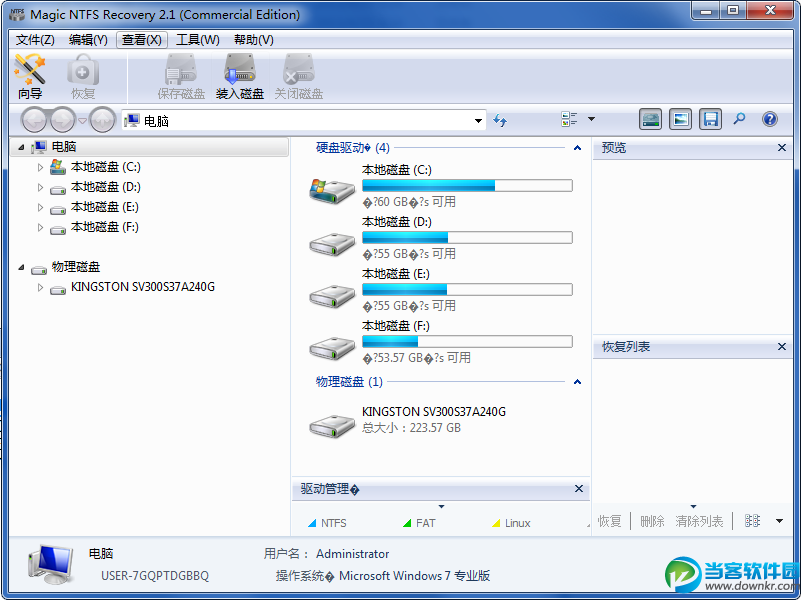The image size is (801, 600).
Task: Open search with the magnifier icon
Action: coord(739,119)
